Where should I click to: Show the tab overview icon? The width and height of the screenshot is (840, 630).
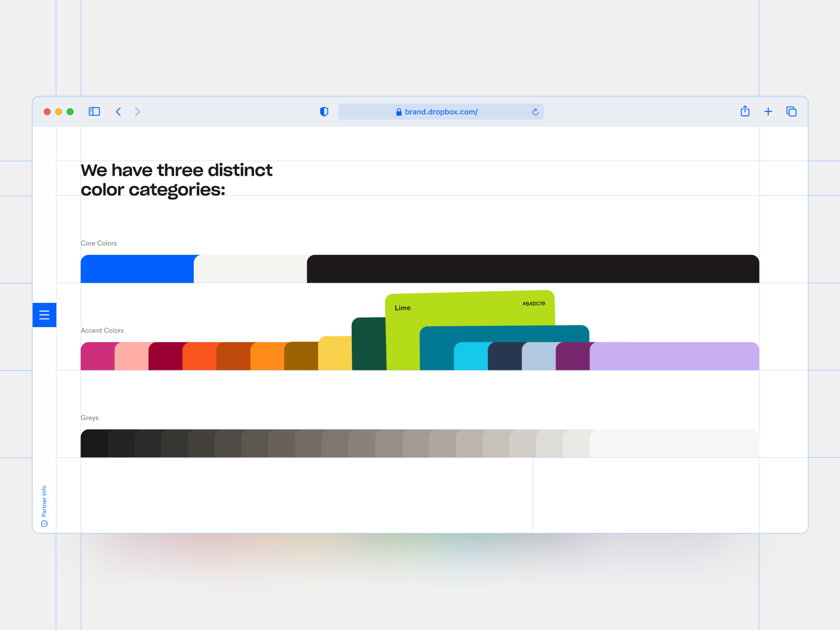click(791, 111)
